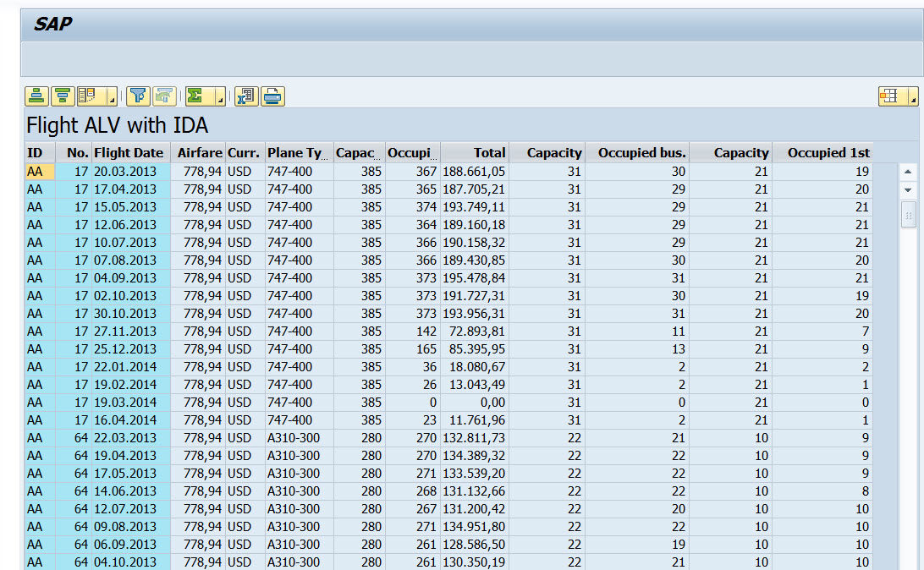Open the layout selection grid icon

pos(888,96)
